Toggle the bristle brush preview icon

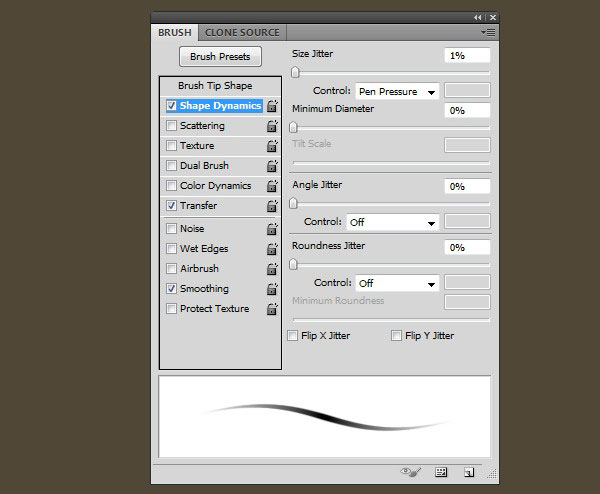(x=411, y=472)
